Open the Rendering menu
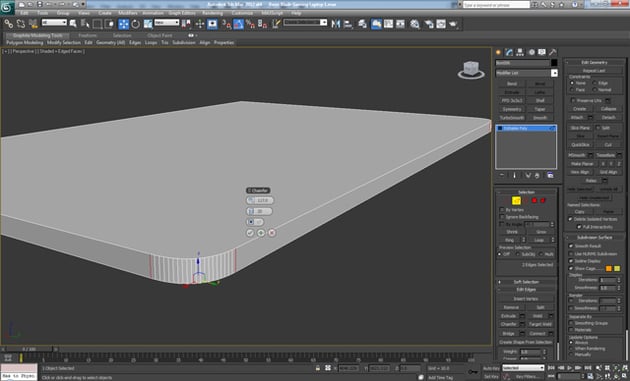630x381 pixels. [212, 13]
